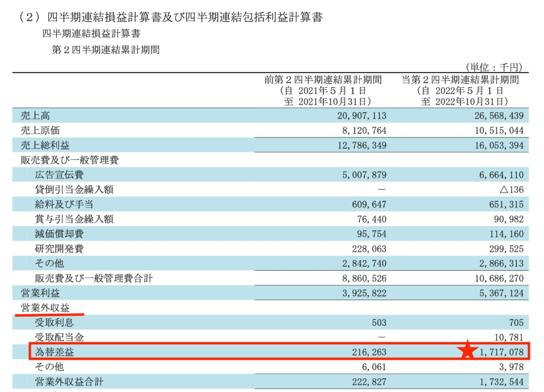Click the (単位:千円) unit note
This screenshot has height=392, width=544.
point(494,67)
